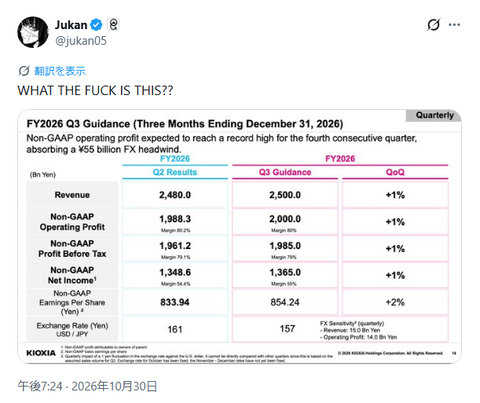This screenshot has height=403, width=480.
Task: Click the 翻訳を表示 translate link
Action: (60, 71)
